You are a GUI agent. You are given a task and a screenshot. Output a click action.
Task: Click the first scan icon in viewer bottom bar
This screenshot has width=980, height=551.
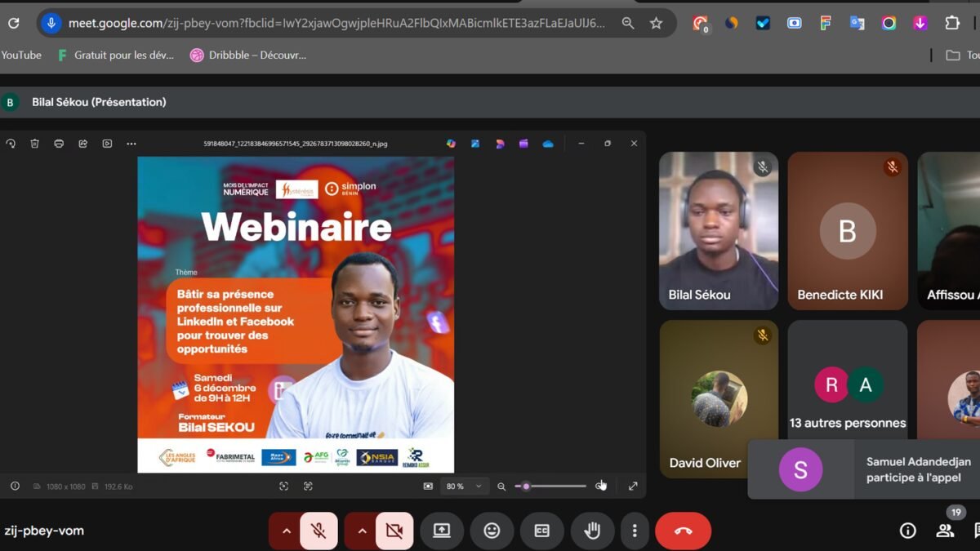[x=283, y=486]
